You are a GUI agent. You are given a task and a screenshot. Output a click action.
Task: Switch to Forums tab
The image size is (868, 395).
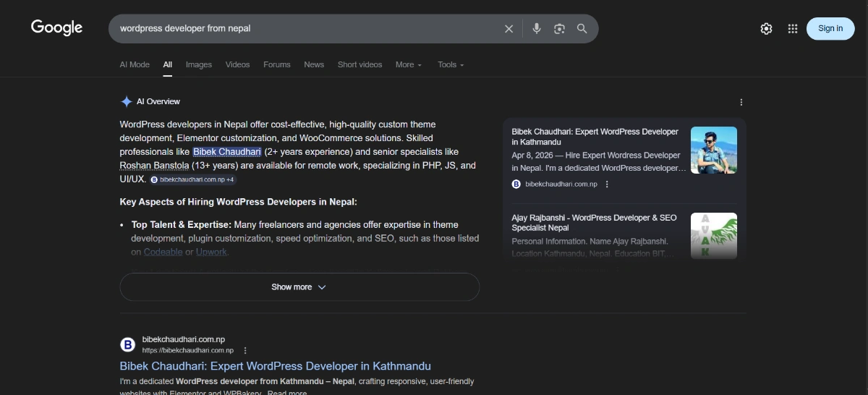click(x=277, y=64)
